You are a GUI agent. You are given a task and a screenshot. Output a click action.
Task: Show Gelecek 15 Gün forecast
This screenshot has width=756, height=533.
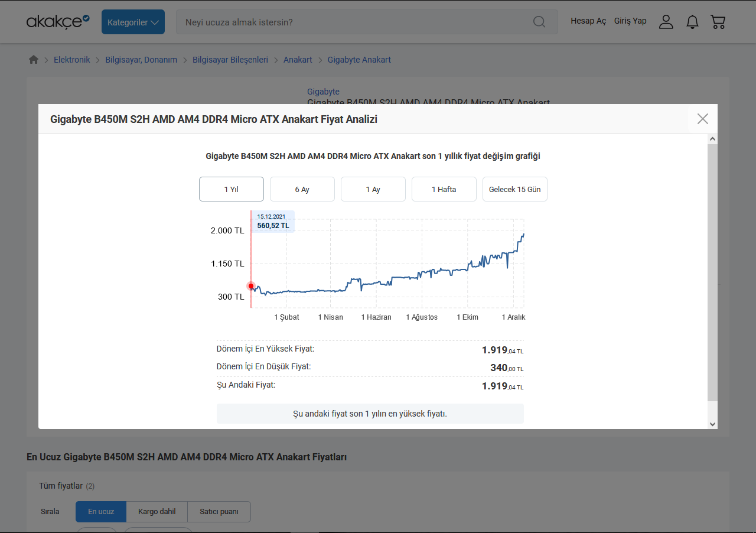515,189
